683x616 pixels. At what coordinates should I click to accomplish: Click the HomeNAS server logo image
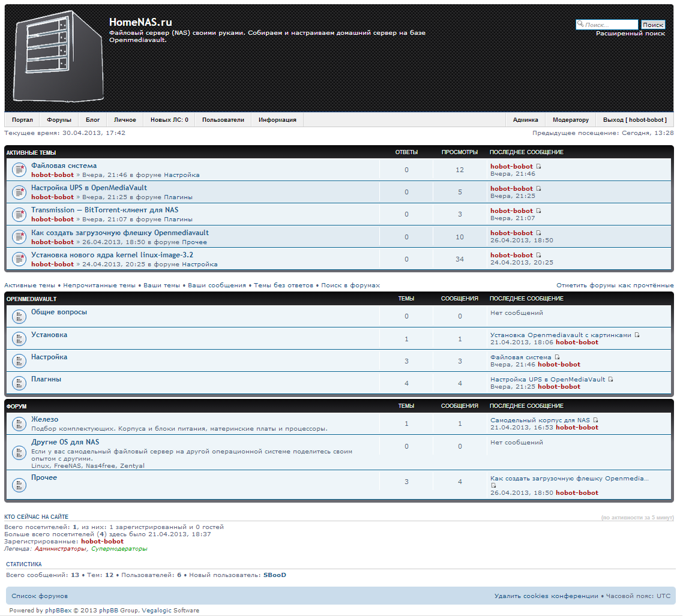(x=58, y=58)
